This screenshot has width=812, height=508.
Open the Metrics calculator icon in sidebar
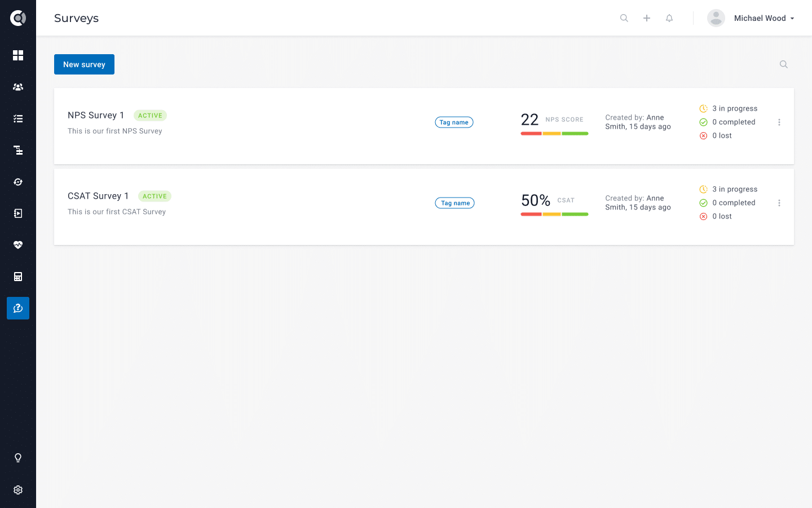[x=18, y=277]
